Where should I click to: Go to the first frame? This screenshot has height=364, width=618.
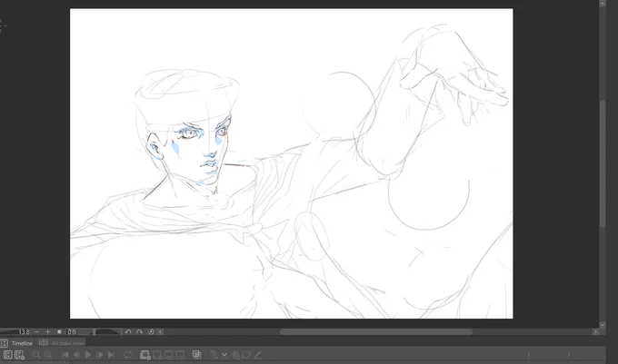pos(65,355)
